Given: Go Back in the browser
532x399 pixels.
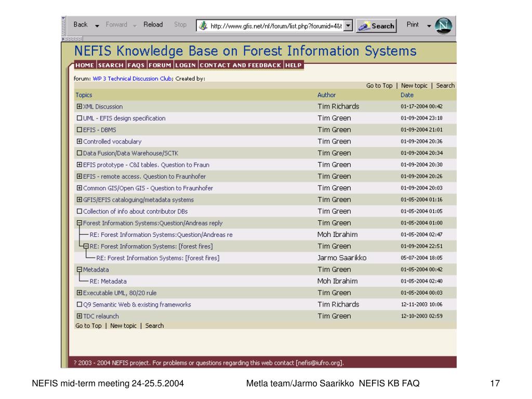Looking at the screenshot, I should coord(81,24).
